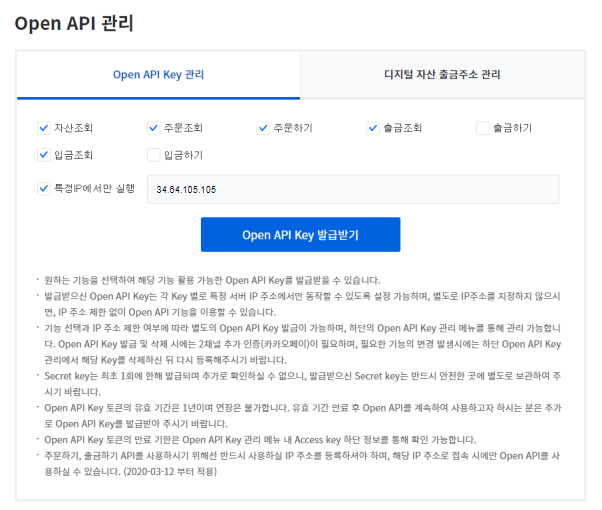Toggle the 특정IP에서만 실행 checkbox
Screen dimensions: 602x510
click(43, 188)
